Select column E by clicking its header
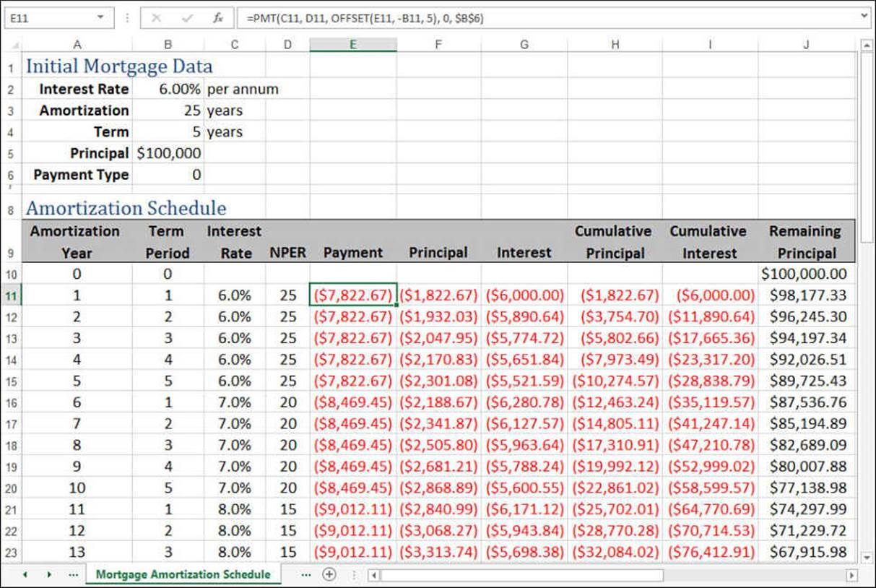This screenshot has height=588, width=876. [x=352, y=44]
